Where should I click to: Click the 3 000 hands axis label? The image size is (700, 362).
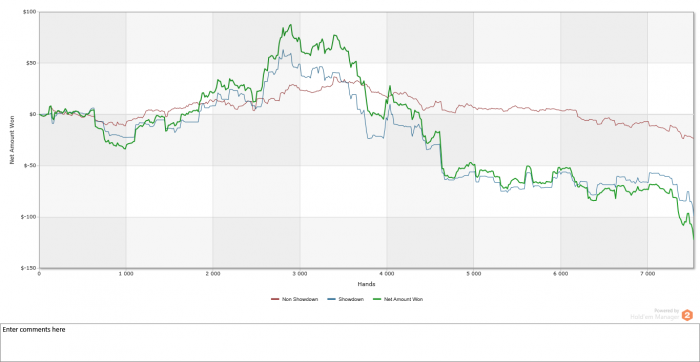(300, 273)
